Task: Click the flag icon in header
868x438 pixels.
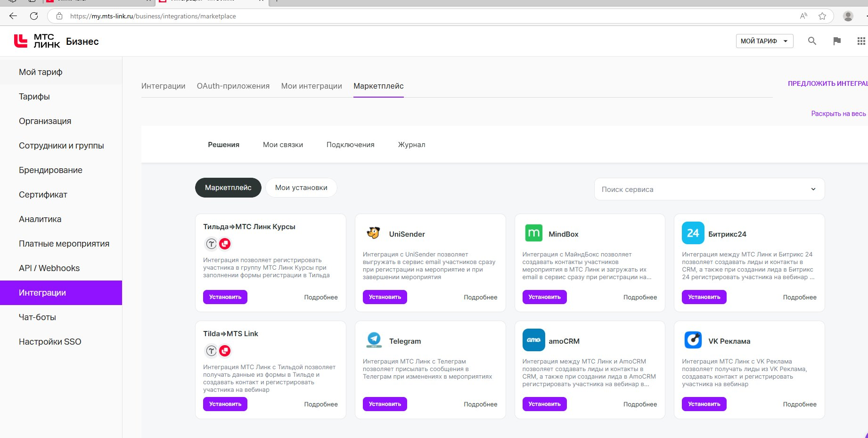Action: (837, 41)
